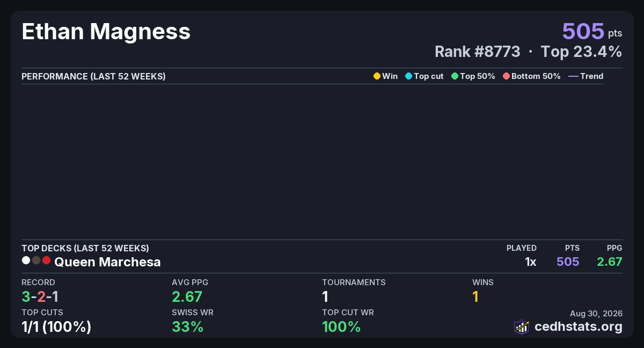Toggle the yellow Win legend marker
This screenshot has height=348, width=644.
377,76
